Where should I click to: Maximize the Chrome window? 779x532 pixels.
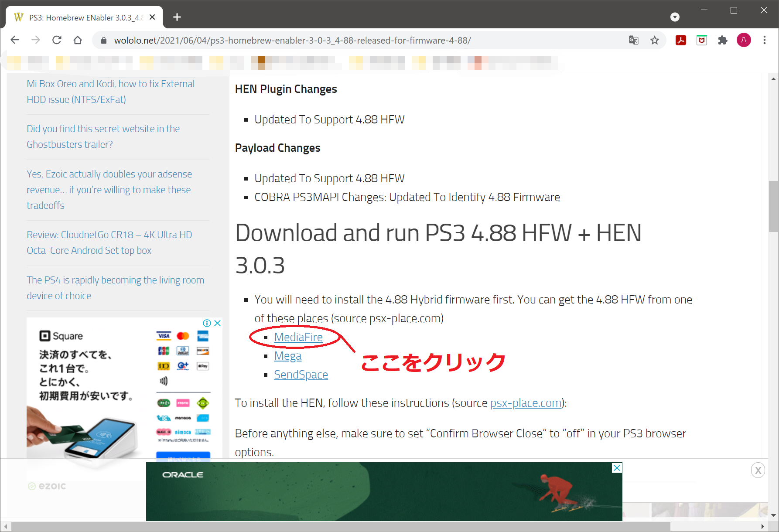(x=734, y=10)
